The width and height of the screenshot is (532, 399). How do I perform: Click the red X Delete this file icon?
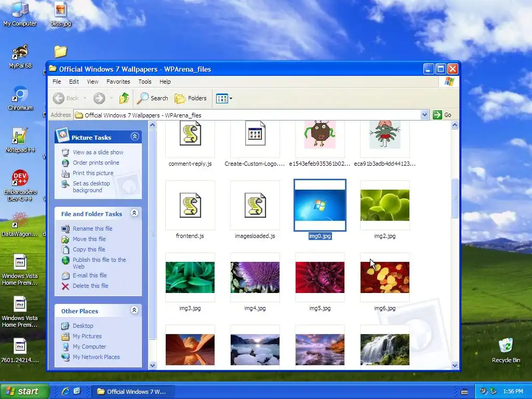coord(65,286)
